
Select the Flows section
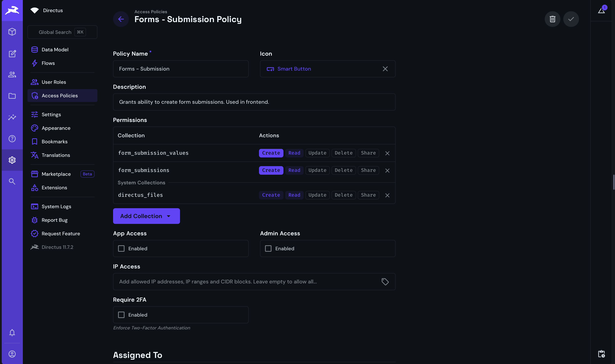point(48,63)
